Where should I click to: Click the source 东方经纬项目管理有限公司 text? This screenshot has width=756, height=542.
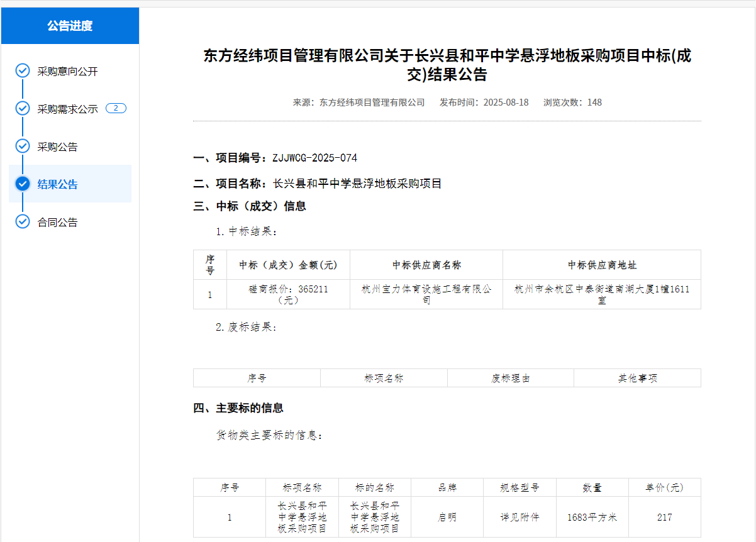click(372, 102)
